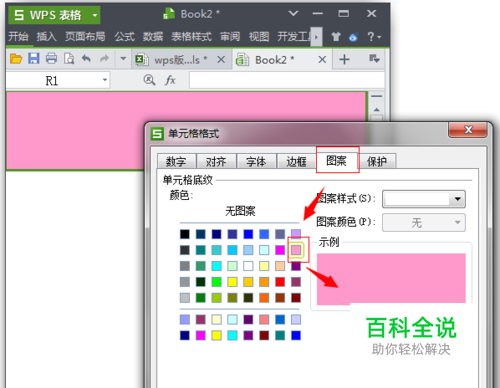
Task: Click the shirt skin icon
Action: [336, 37]
